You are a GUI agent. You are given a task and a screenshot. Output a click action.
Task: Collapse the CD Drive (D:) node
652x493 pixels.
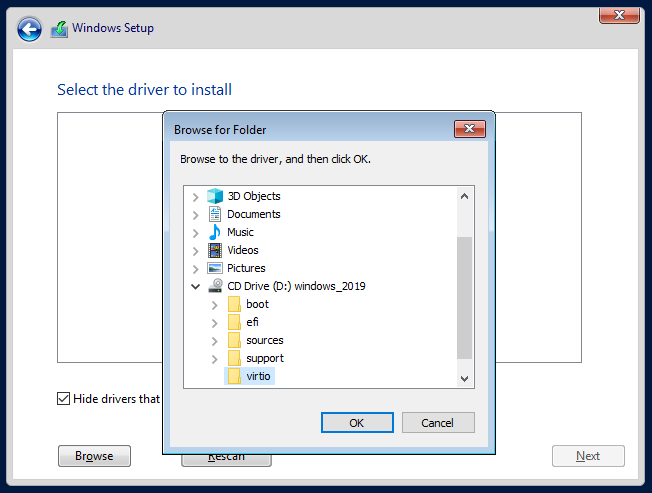coord(195,286)
